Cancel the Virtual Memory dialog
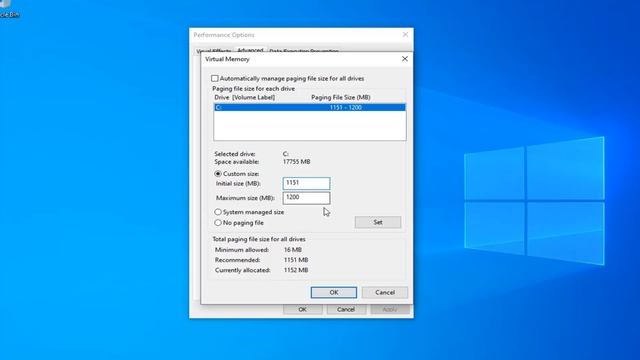Image resolution: width=640 pixels, height=360 pixels. [385, 293]
